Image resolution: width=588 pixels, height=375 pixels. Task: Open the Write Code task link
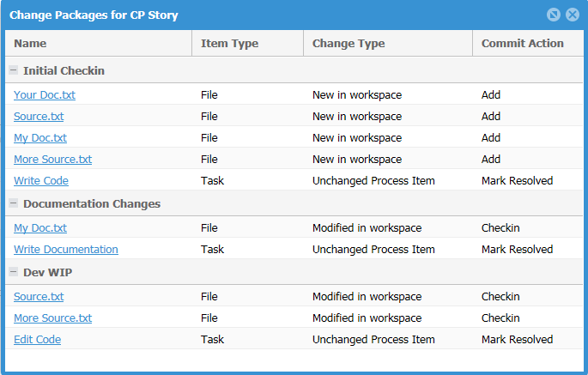(41, 181)
